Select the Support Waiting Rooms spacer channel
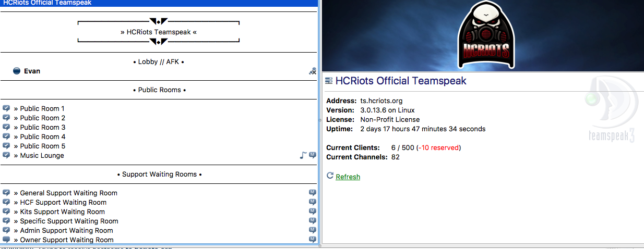 (x=159, y=174)
